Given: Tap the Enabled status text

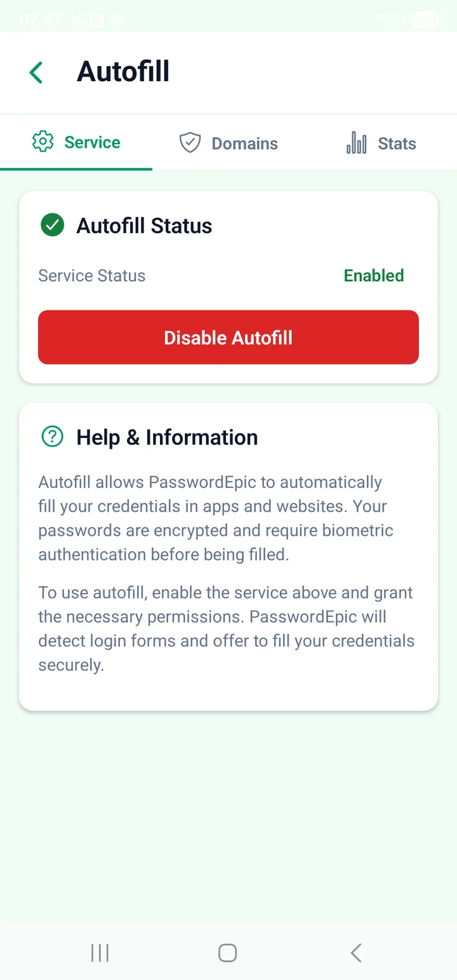Looking at the screenshot, I should click(374, 275).
